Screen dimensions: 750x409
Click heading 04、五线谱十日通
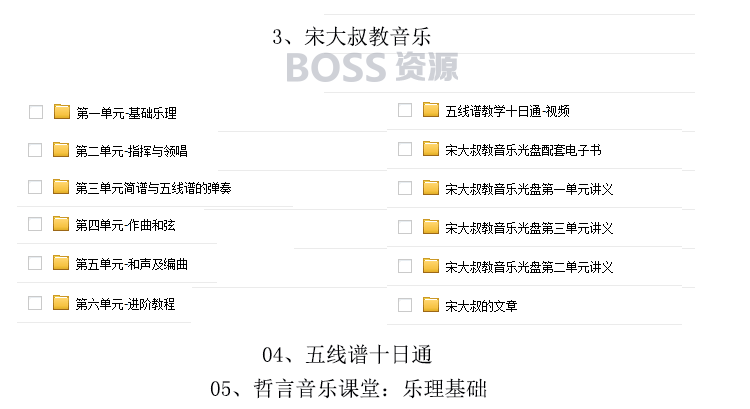coord(347,355)
